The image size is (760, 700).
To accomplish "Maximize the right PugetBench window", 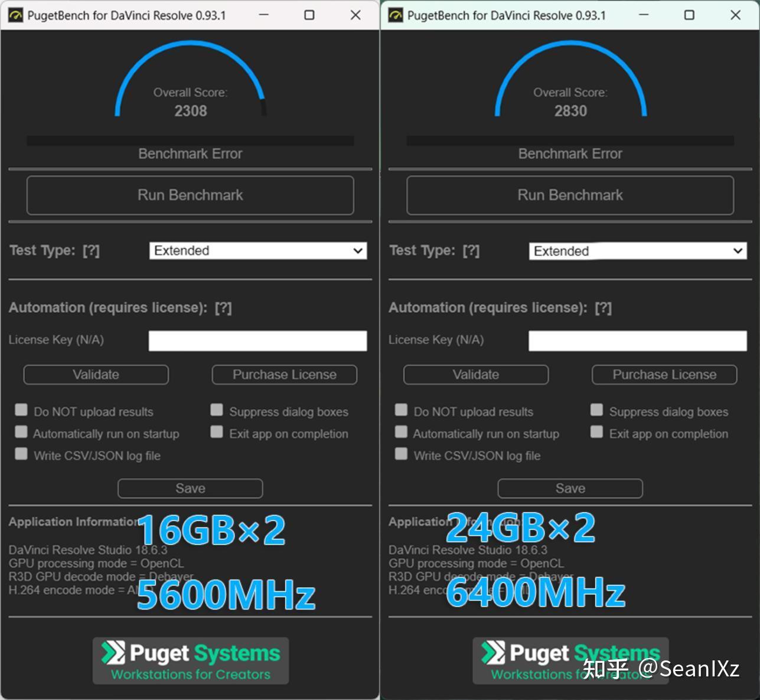I will click(x=689, y=15).
